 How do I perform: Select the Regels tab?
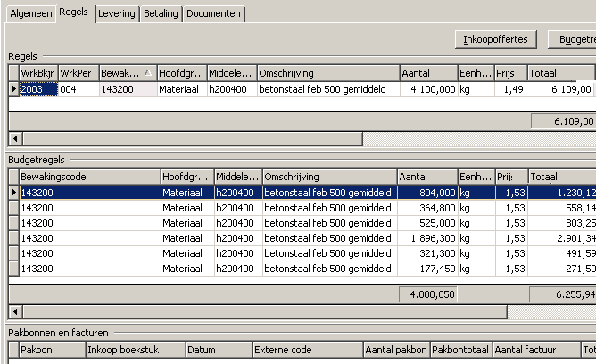click(75, 12)
